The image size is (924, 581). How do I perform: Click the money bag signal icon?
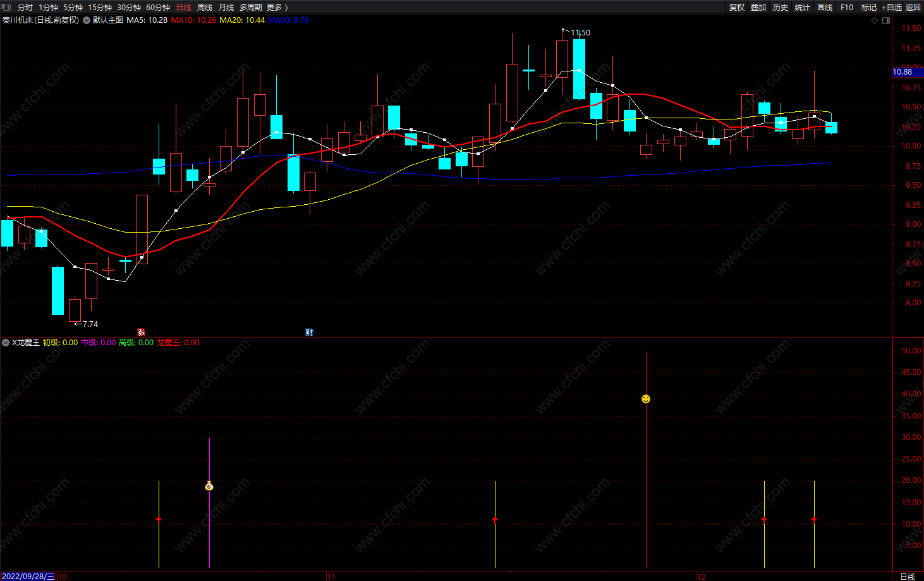[209, 486]
